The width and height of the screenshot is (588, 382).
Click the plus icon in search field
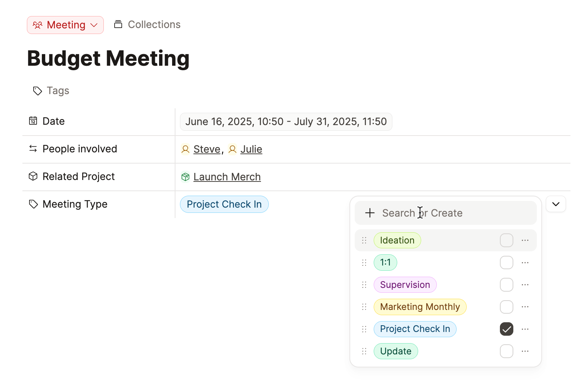(x=370, y=213)
